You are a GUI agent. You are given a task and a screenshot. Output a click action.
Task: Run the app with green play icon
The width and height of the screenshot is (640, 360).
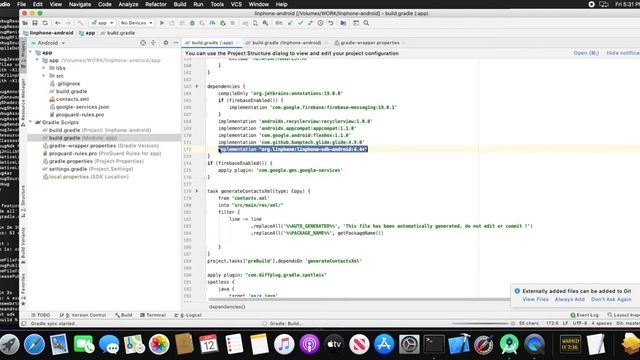[162, 23]
